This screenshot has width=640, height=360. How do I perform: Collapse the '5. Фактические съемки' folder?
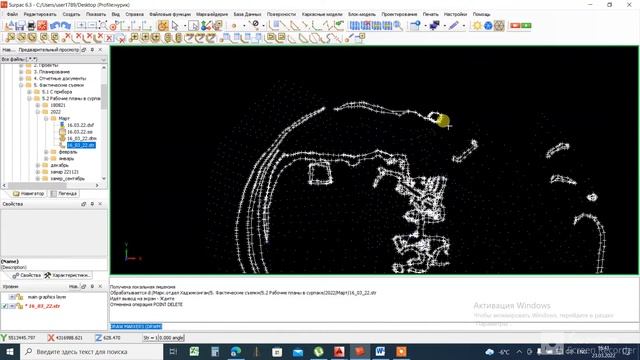coord(21,85)
